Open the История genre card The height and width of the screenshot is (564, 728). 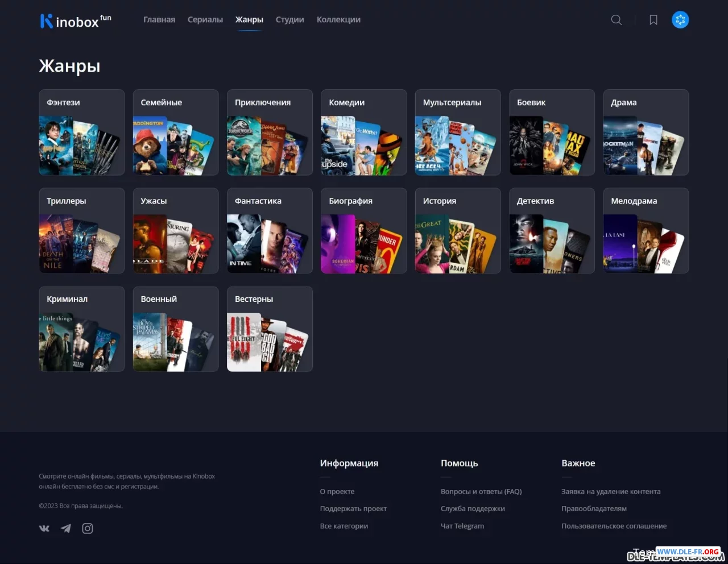[458, 231]
